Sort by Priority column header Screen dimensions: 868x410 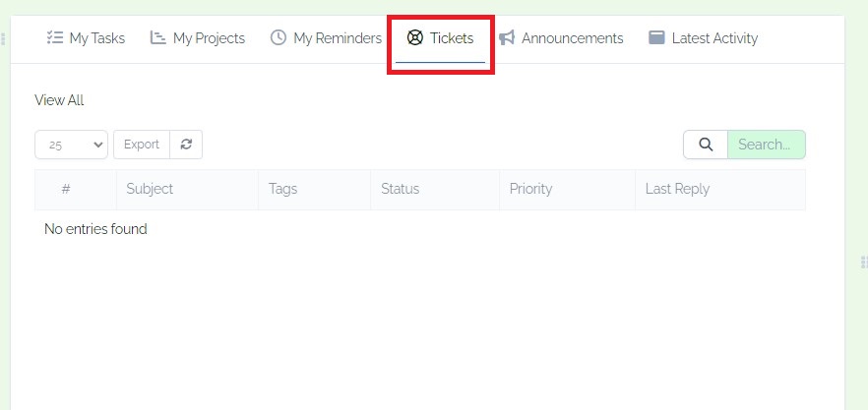point(568,189)
